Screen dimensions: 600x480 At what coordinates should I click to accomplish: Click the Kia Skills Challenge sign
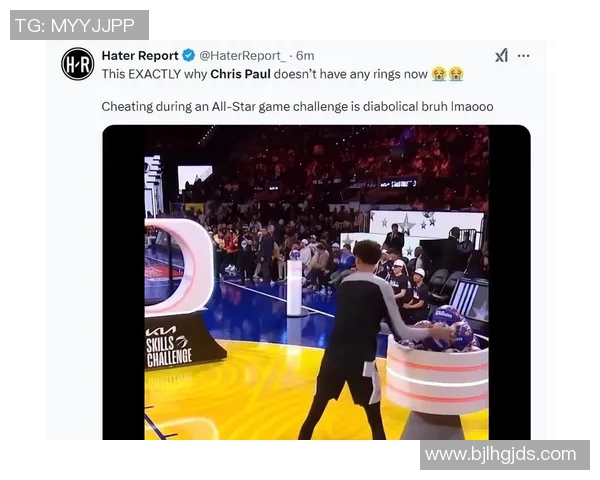click(168, 346)
